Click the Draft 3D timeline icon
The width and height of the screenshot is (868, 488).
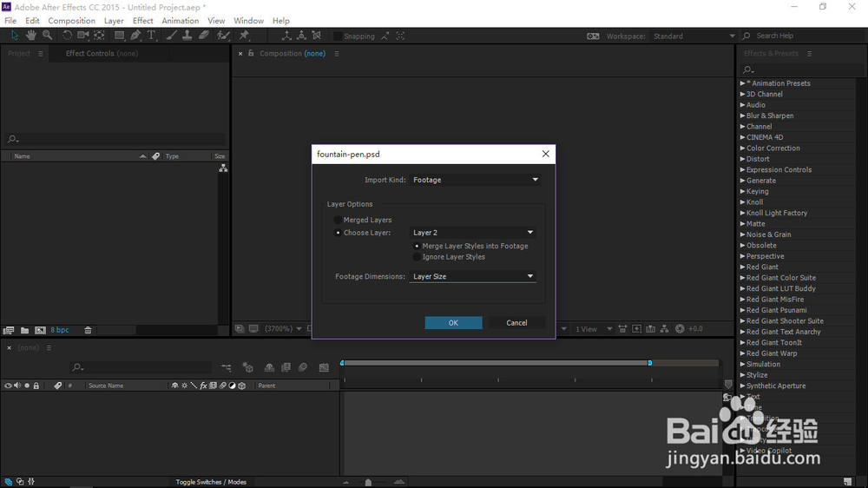(x=247, y=367)
